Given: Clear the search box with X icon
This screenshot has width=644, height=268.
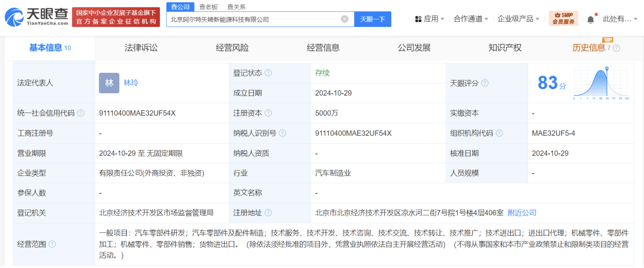Looking at the screenshot, I should click(x=344, y=19).
